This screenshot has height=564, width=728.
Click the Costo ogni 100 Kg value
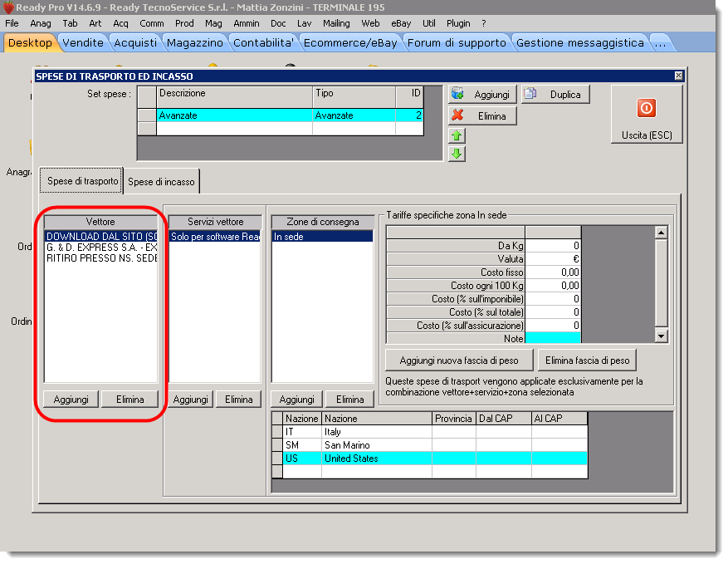553,286
